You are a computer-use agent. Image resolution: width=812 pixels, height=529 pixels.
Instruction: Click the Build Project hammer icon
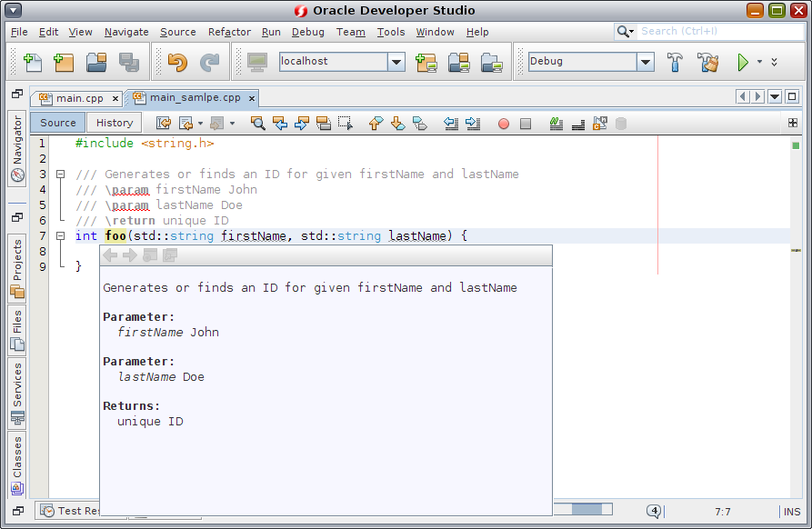pyautogui.click(x=675, y=62)
